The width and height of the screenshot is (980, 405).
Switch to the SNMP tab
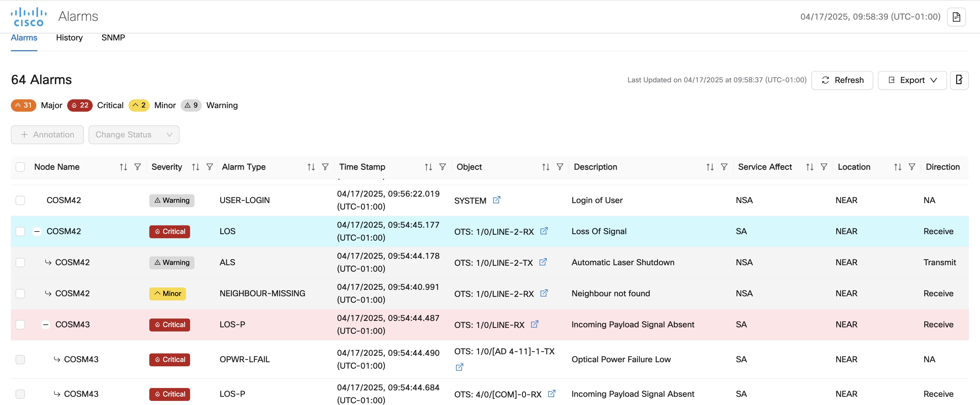coord(113,38)
